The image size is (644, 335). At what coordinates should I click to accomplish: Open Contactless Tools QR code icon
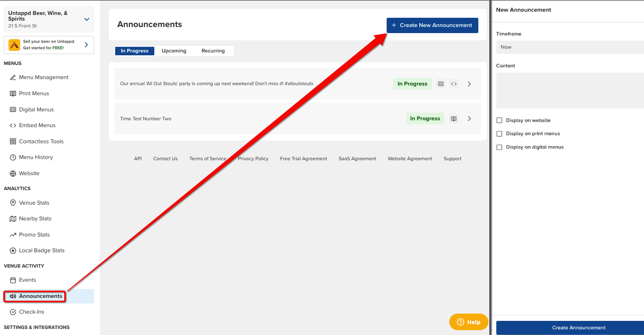(13, 141)
